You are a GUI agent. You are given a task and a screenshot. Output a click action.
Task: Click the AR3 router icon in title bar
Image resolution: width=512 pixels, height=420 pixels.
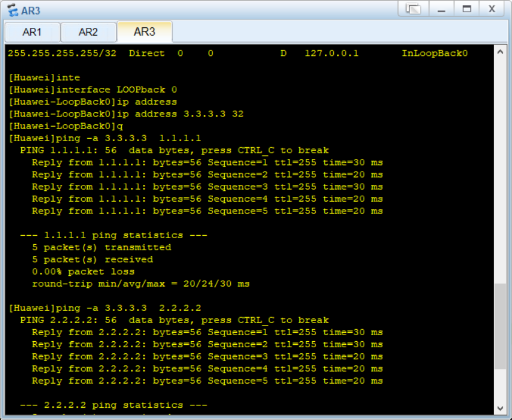click(12, 10)
